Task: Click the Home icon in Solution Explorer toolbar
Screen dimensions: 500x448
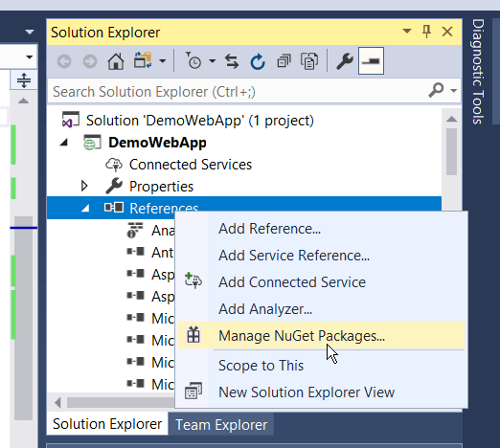Action: tap(116, 60)
